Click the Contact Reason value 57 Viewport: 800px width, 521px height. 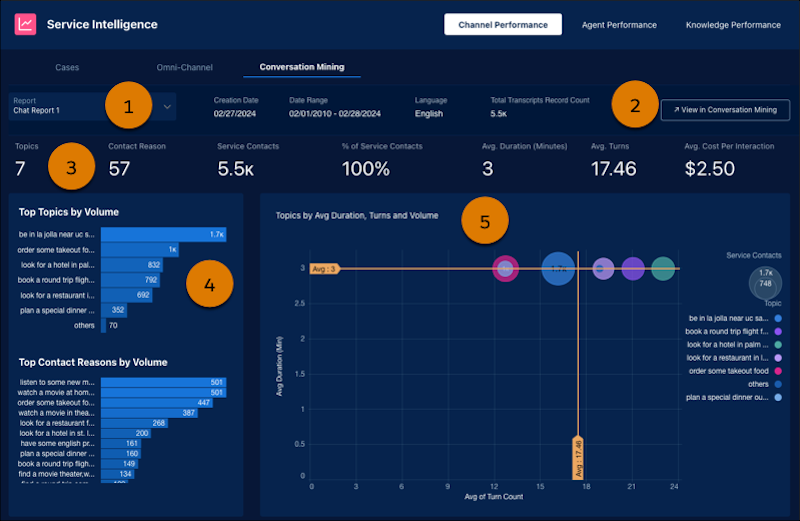pos(119,168)
